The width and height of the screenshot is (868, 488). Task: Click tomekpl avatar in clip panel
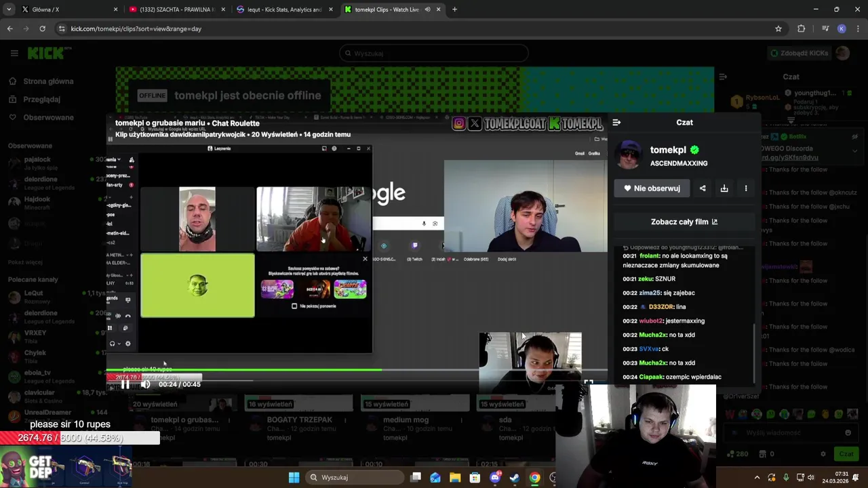coord(630,155)
